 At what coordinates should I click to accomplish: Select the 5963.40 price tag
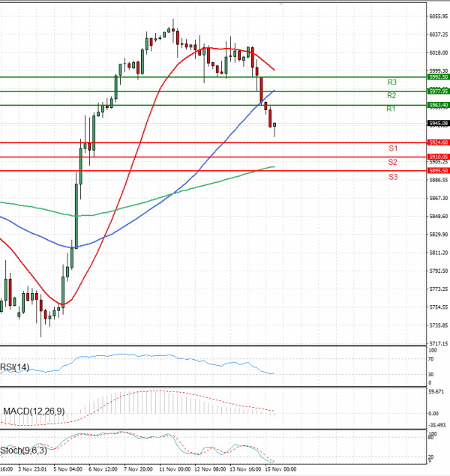tap(439, 105)
